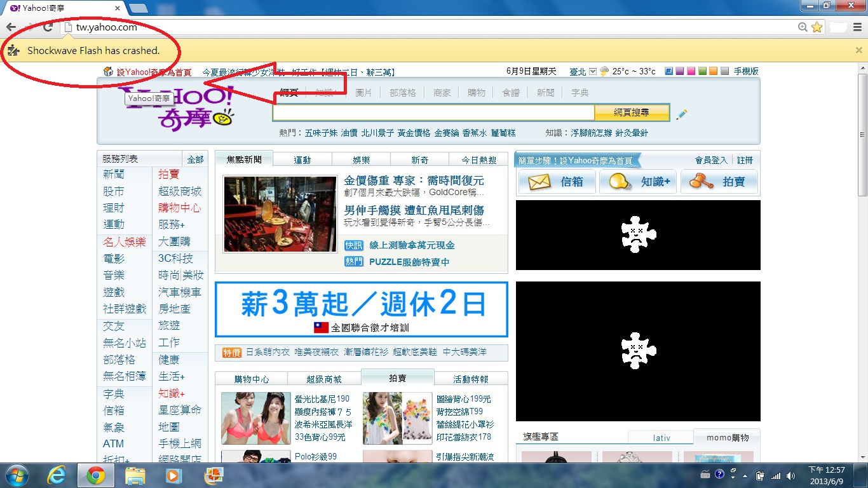Switch to the 購物中心 shopping tab

[x=252, y=379]
